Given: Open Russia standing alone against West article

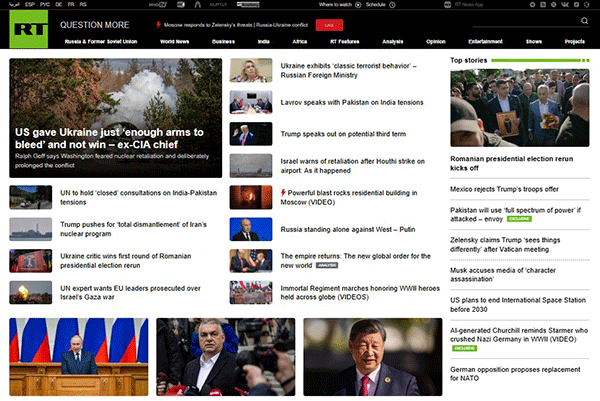Looking at the screenshot, I should coord(347,229).
